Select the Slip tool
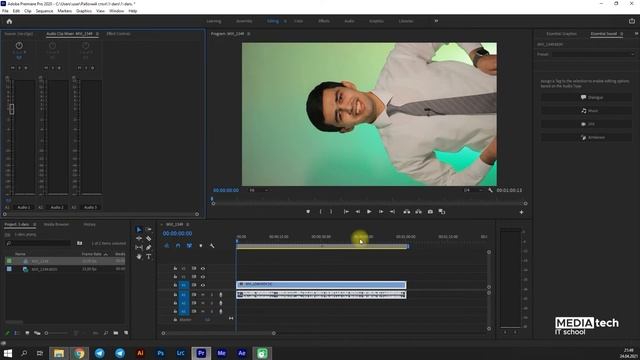The height and width of the screenshot is (360, 640). pos(139,247)
